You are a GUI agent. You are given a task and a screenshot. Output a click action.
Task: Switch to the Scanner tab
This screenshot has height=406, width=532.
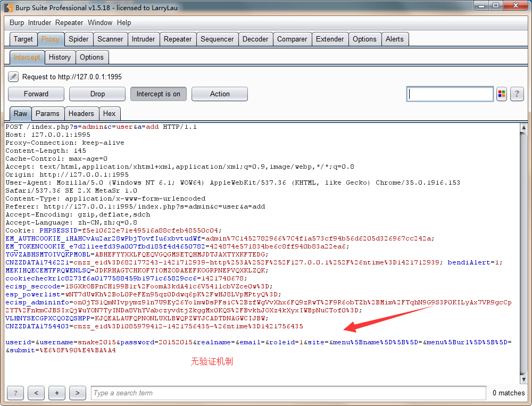(110, 39)
